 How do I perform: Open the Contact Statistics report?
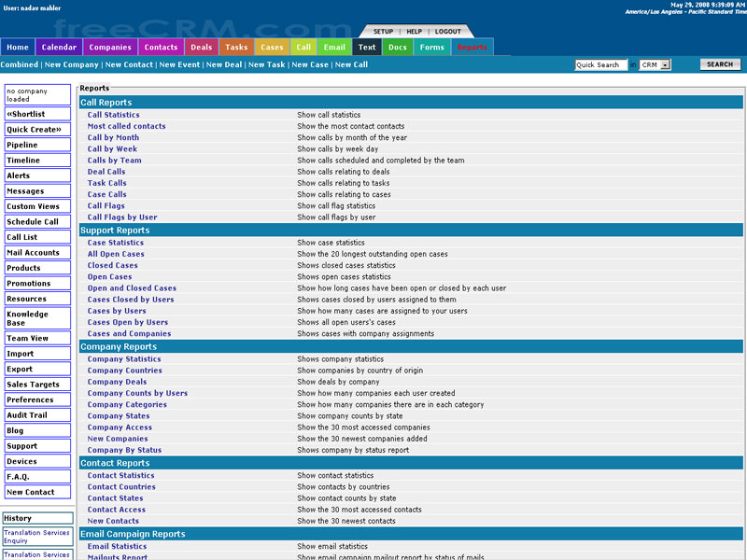[x=121, y=475]
